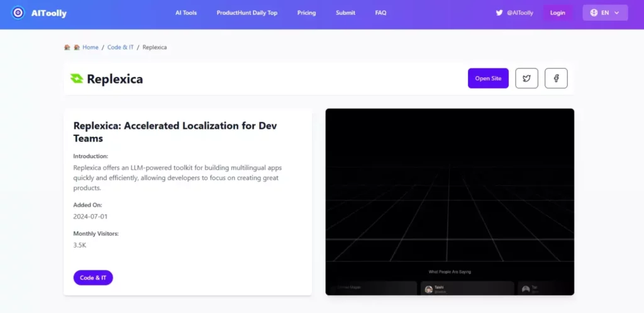Click the Twitter bird icon in header
The width and height of the screenshot is (644, 313).
click(499, 13)
